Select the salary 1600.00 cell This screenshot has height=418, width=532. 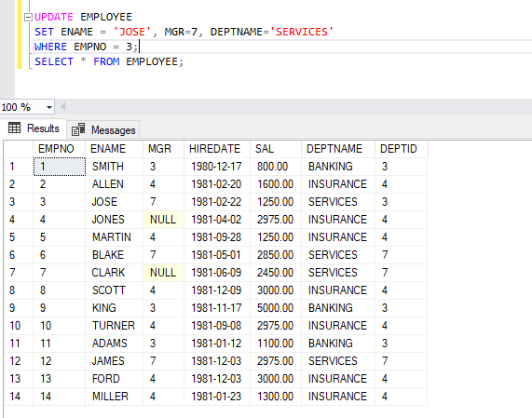(276, 184)
